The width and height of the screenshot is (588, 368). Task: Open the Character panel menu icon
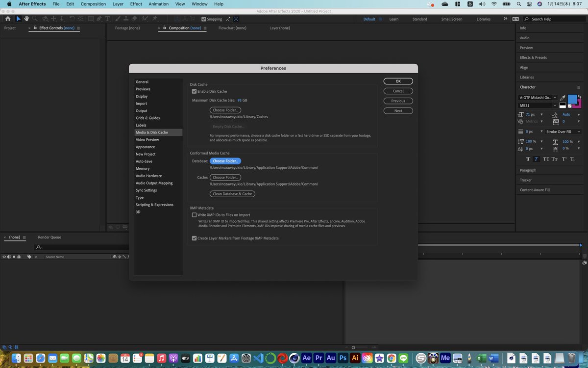coord(578,87)
